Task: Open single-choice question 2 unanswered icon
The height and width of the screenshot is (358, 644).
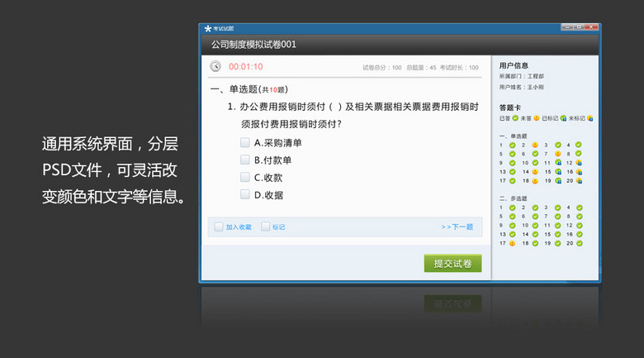Action: 535,145
